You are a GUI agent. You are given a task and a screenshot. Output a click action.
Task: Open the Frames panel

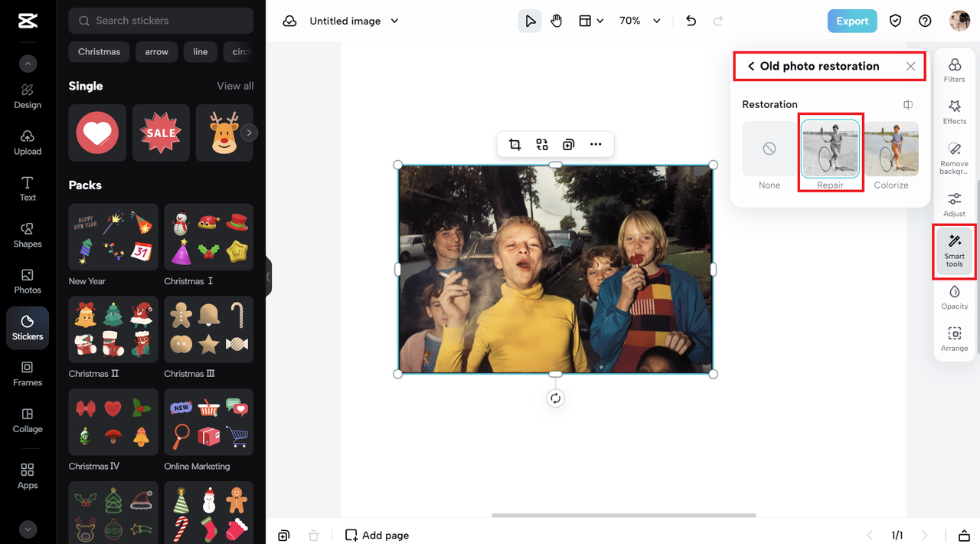[28, 374]
